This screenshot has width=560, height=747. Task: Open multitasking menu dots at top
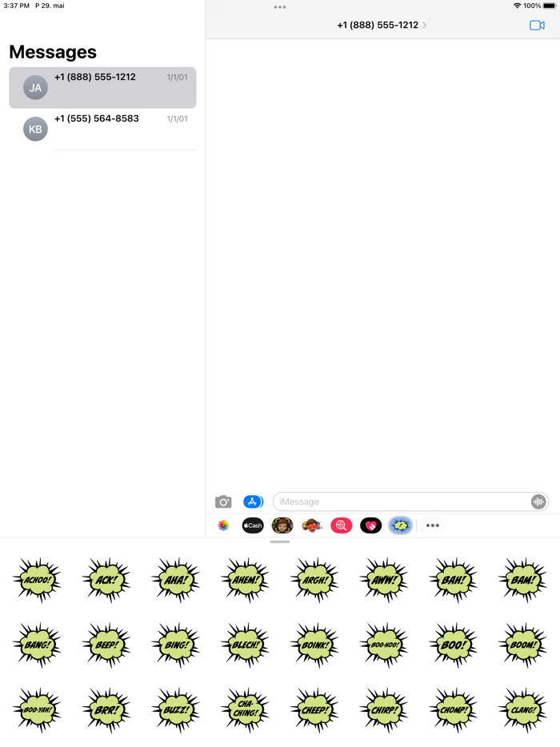tap(280, 7)
